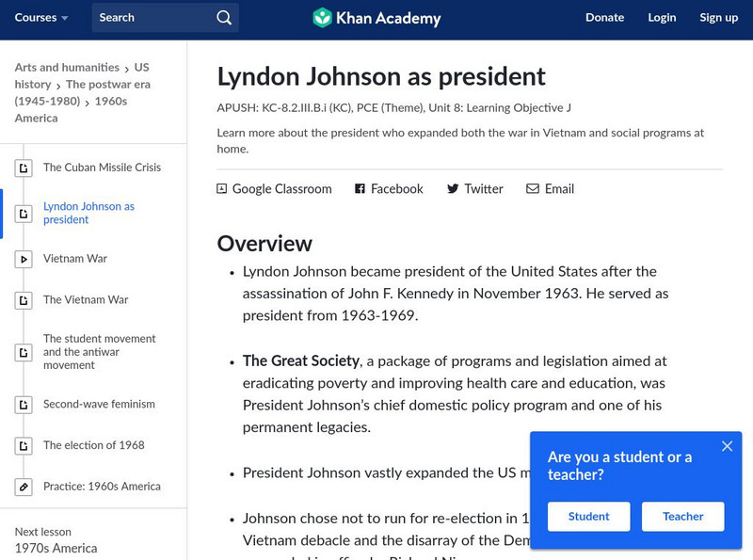Click the Sign up link
Screen dimensions: 753x560
tap(718, 18)
